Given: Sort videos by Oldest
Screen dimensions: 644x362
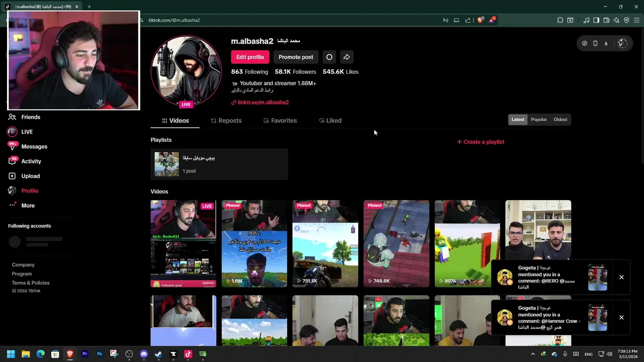Looking at the screenshot, I should click(x=560, y=120).
